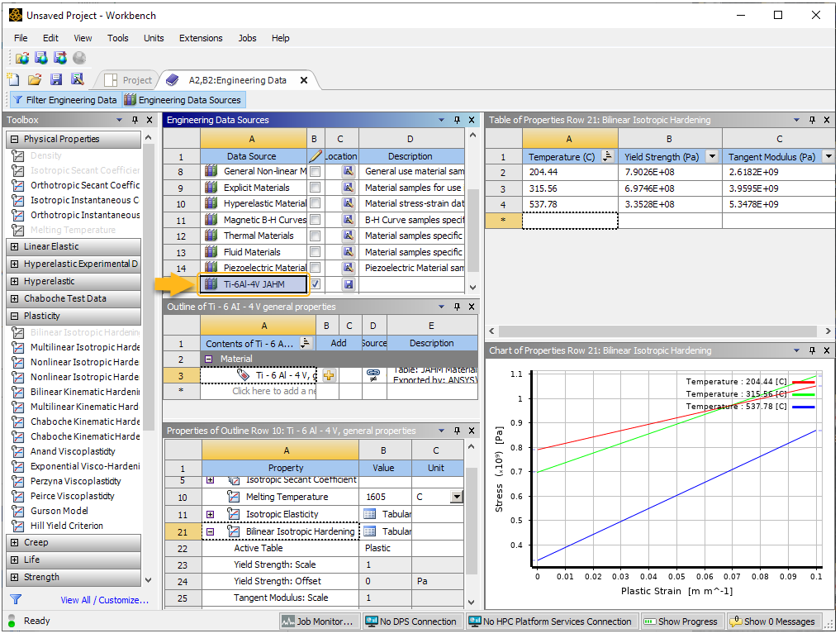
Task: Click the New project icon
Action: click(13, 80)
